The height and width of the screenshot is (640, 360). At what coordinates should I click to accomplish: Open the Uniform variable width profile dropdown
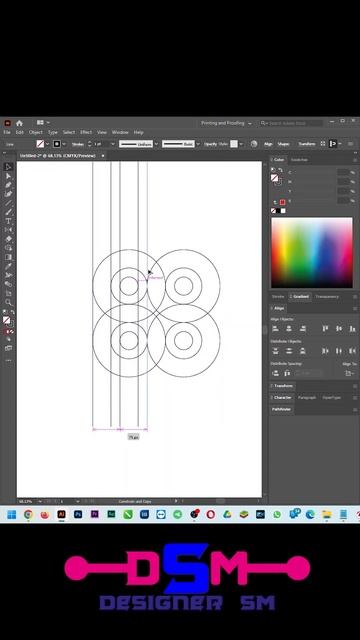156,144
